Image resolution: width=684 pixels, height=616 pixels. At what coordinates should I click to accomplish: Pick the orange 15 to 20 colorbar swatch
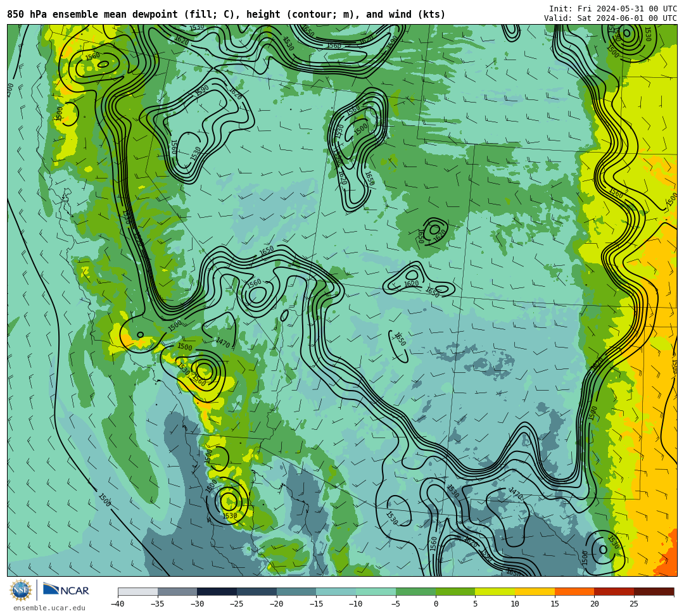pyautogui.click(x=574, y=591)
